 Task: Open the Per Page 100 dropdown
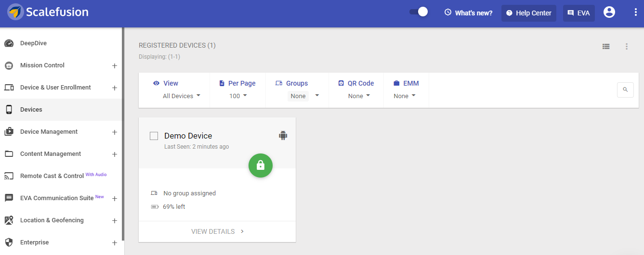(238, 96)
